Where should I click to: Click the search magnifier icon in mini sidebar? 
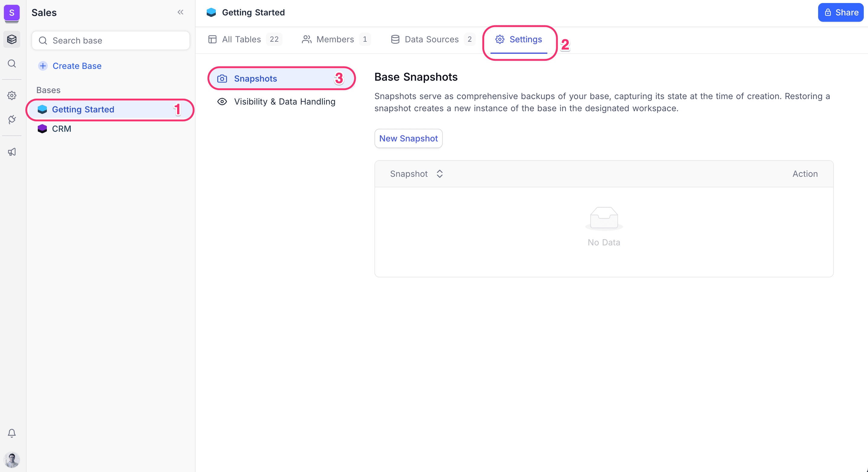click(x=12, y=64)
